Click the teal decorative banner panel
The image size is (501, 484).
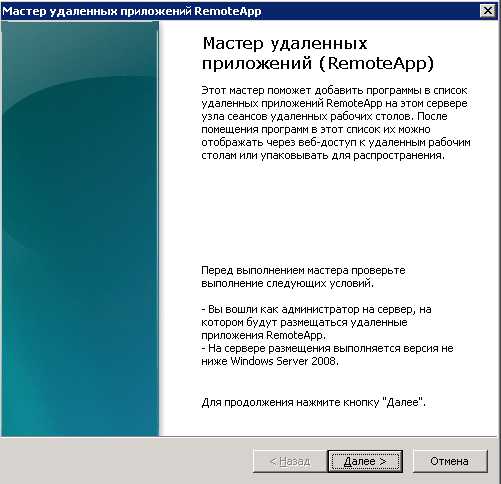(x=80, y=229)
